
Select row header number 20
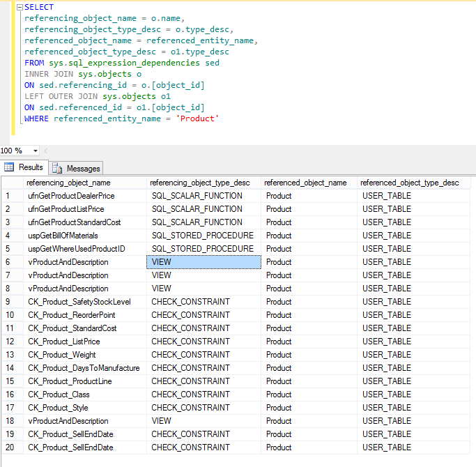(12, 447)
